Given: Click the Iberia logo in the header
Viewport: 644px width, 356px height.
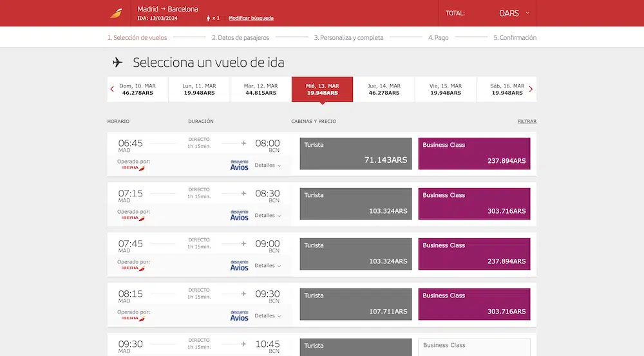Looking at the screenshot, I should [116, 13].
